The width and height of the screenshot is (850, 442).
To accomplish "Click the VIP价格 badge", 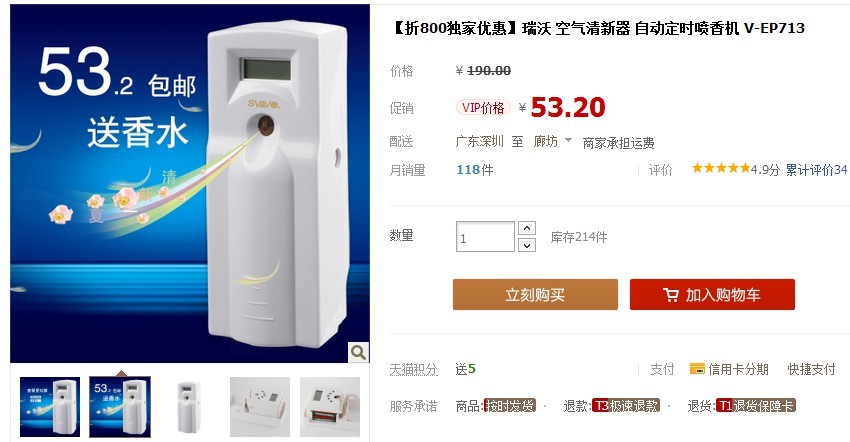I will (x=483, y=107).
